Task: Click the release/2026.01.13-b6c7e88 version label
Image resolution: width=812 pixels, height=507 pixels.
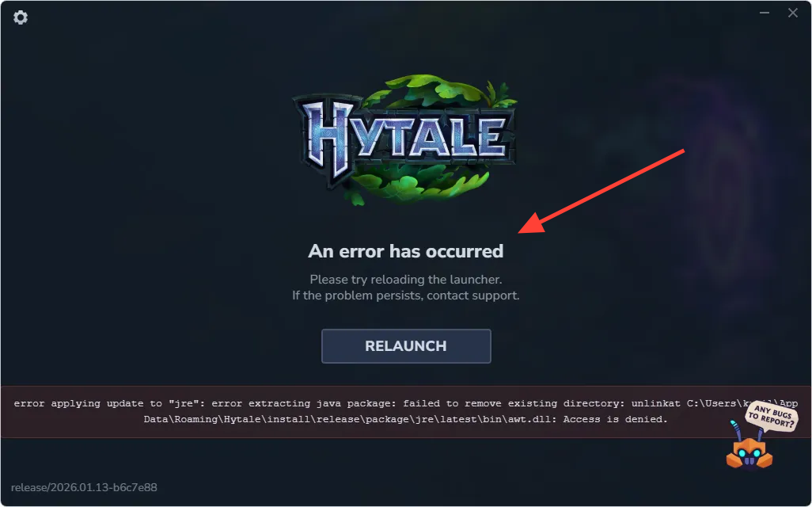Action: click(x=84, y=487)
